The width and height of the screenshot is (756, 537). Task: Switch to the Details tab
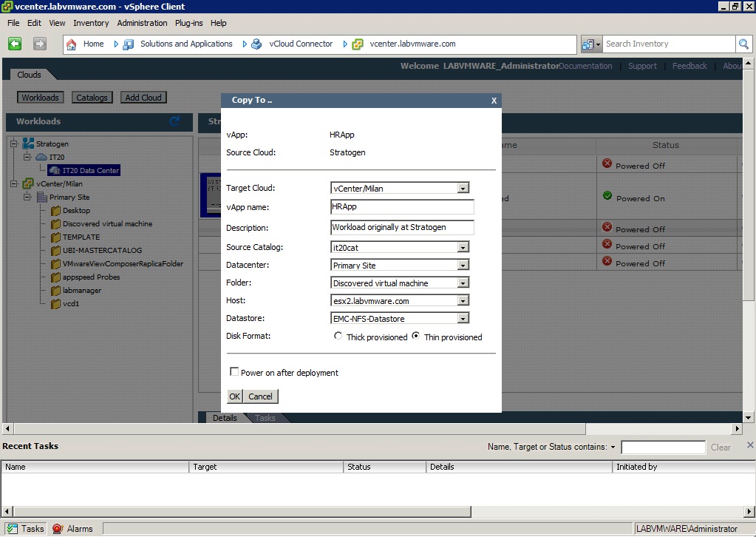[225, 418]
